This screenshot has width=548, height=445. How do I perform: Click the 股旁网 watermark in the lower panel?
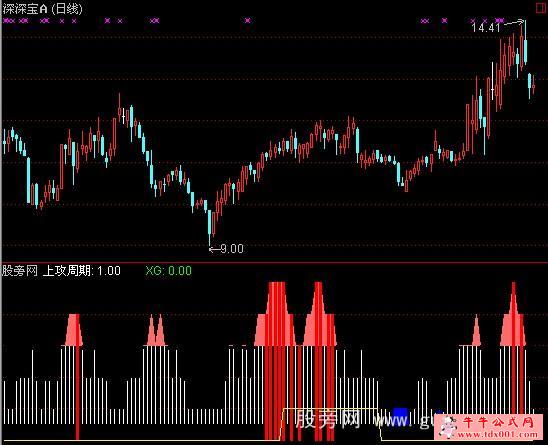point(328,419)
